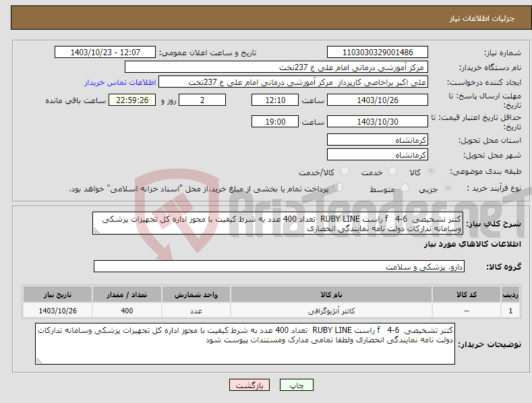
Task: Click the ردیف column header
Action: point(510,294)
